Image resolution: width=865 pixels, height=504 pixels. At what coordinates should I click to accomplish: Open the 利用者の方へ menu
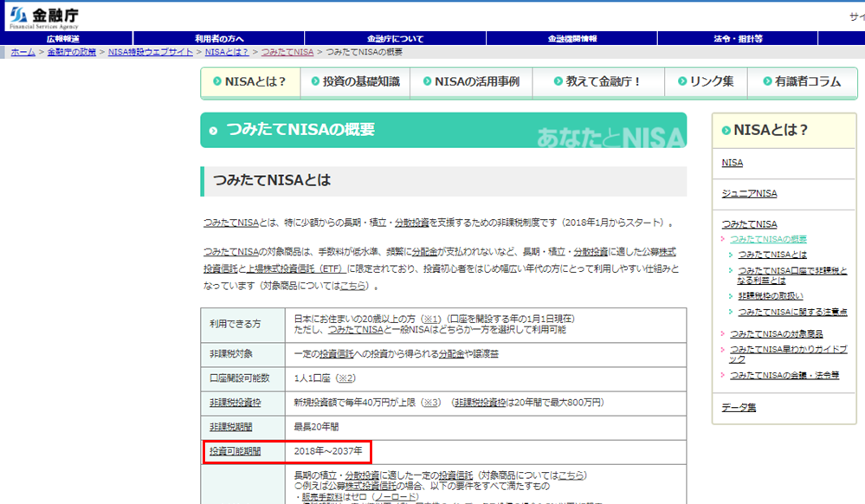(219, 39)
